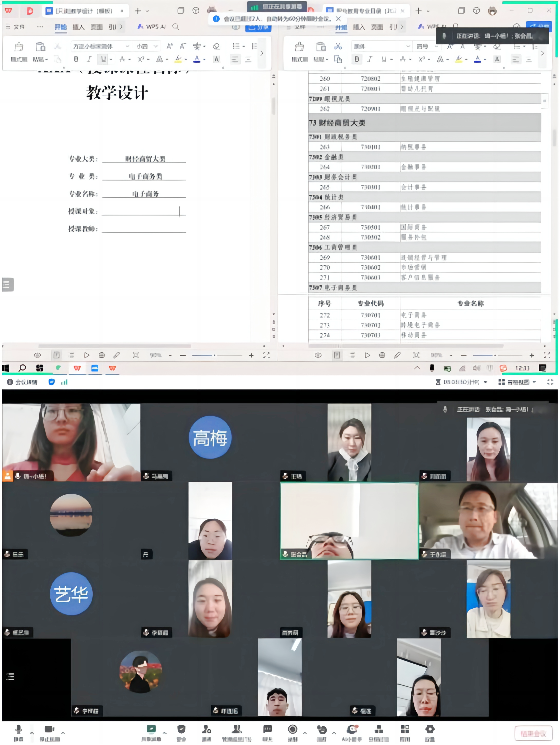Click the 授课对象 blank field
Screen dimensions: 560x745
click(x=144, y=211)
